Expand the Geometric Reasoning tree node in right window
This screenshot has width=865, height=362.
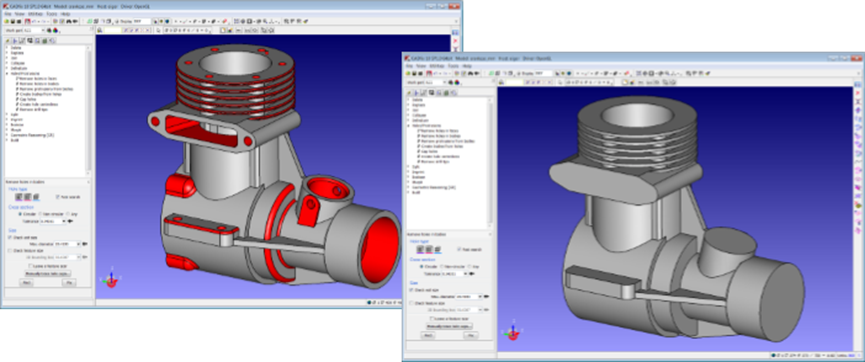pos(409,188)
